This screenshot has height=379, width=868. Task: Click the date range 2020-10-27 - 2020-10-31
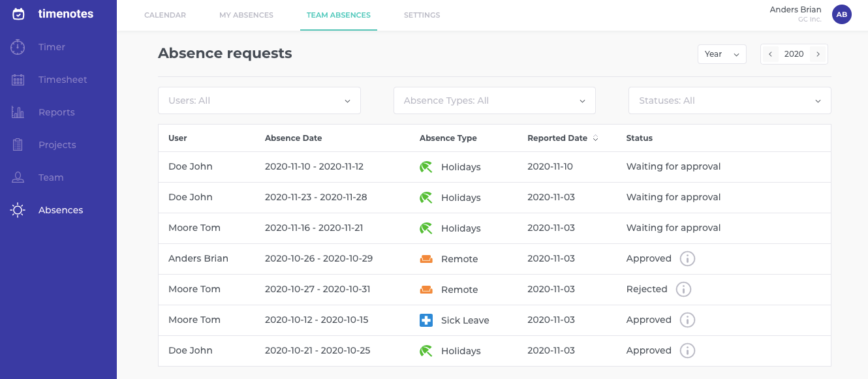click(x=318, y=289)
